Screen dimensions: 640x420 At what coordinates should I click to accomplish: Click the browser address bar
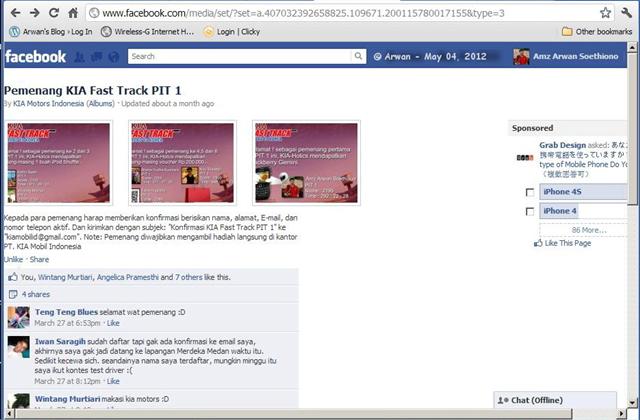[x=341, y=13]
